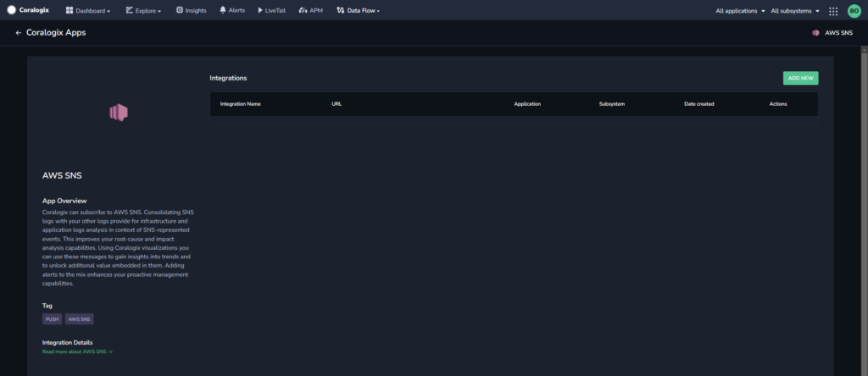Open the apps grid icon
The height and width of the screenshot is (376, 868).
pos(833,11)
